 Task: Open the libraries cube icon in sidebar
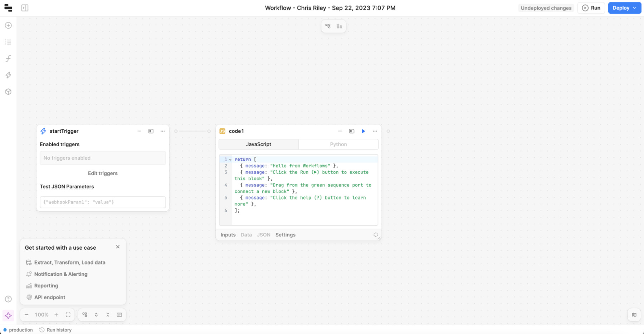(x=8, y=92)
